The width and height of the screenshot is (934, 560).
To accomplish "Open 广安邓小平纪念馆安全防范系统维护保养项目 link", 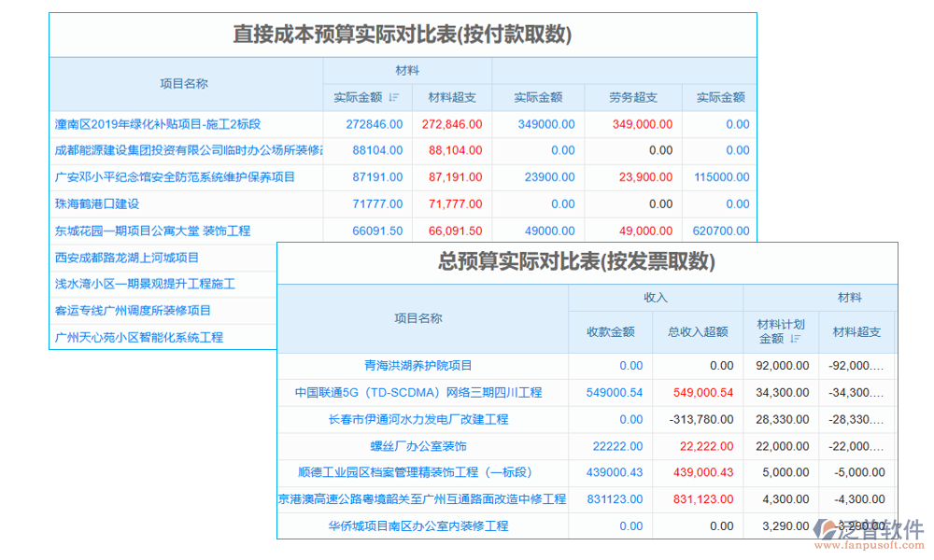I will point(176,177).
